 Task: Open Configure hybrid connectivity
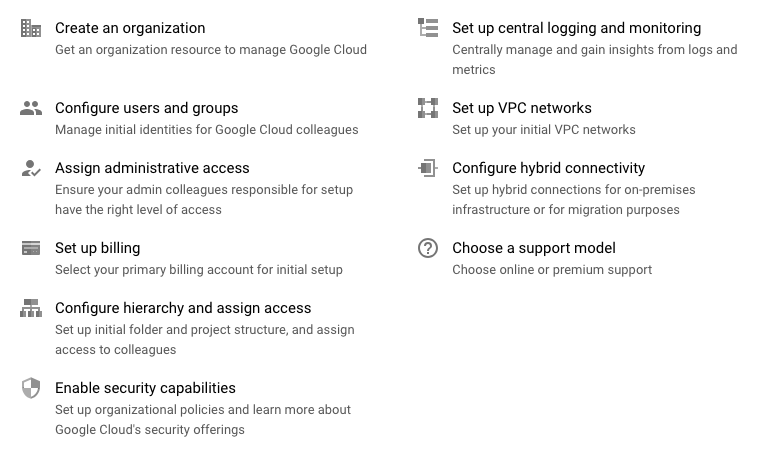[548, 168]
